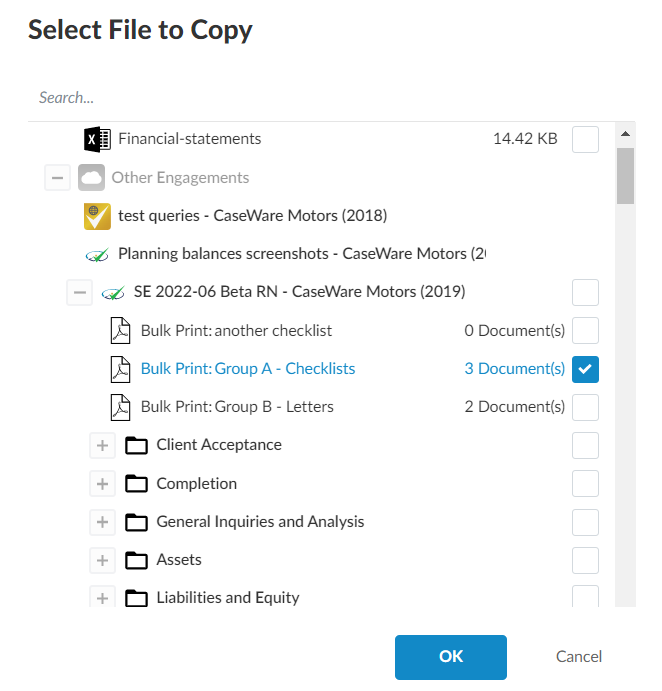Collapse the Other Engagements section
Viewport: 662px width, 691px height.
[x=58, y=178]
